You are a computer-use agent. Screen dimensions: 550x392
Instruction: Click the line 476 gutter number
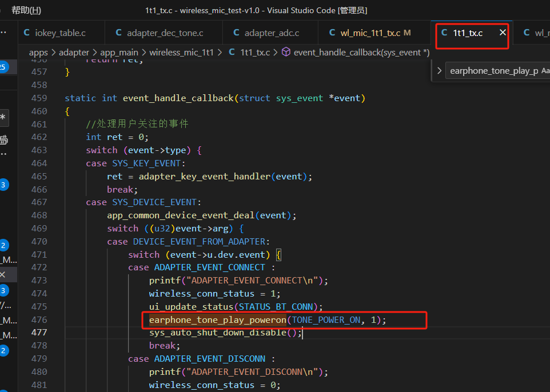(x=39, y=320)
